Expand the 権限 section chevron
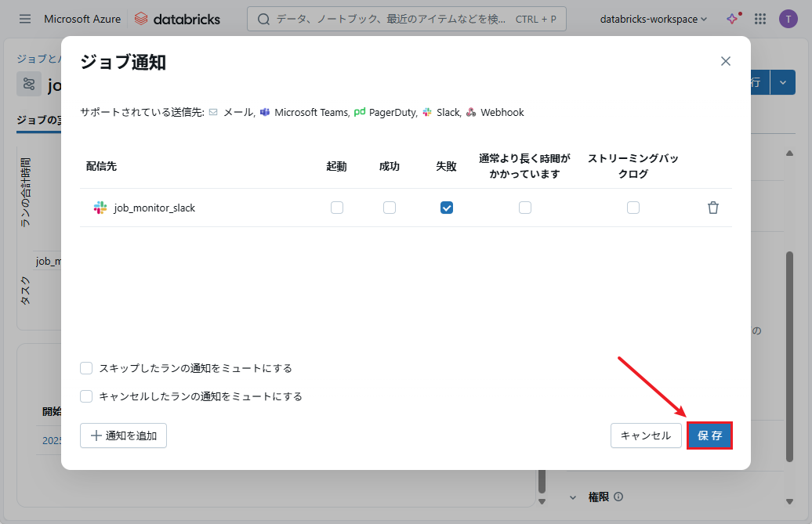 572,497
